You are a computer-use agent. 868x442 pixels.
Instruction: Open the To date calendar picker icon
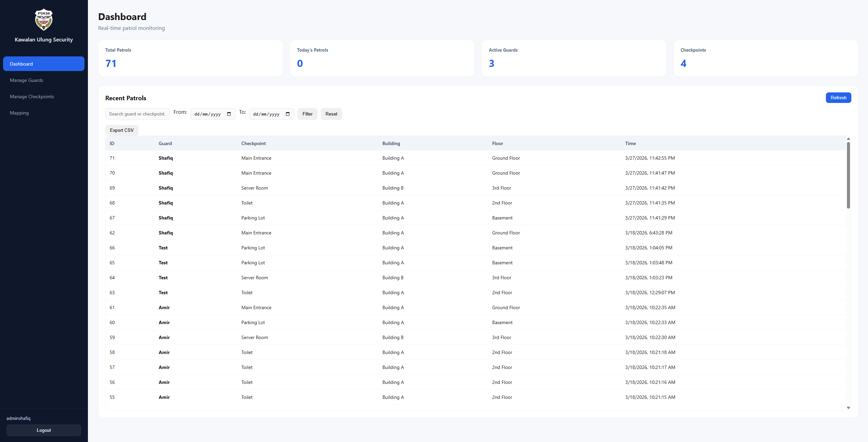[x=288, y=114]
